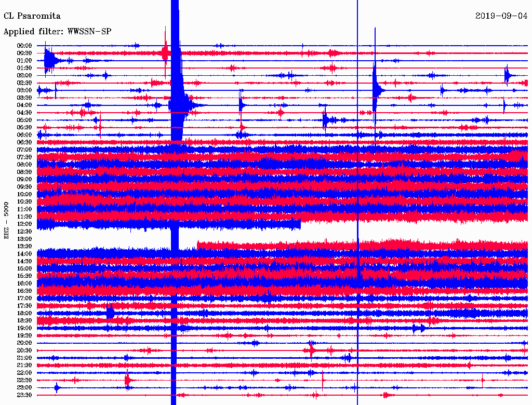The image size is (532, 405).
Task: Click the 23:30 time label
Action: point(24,395)
